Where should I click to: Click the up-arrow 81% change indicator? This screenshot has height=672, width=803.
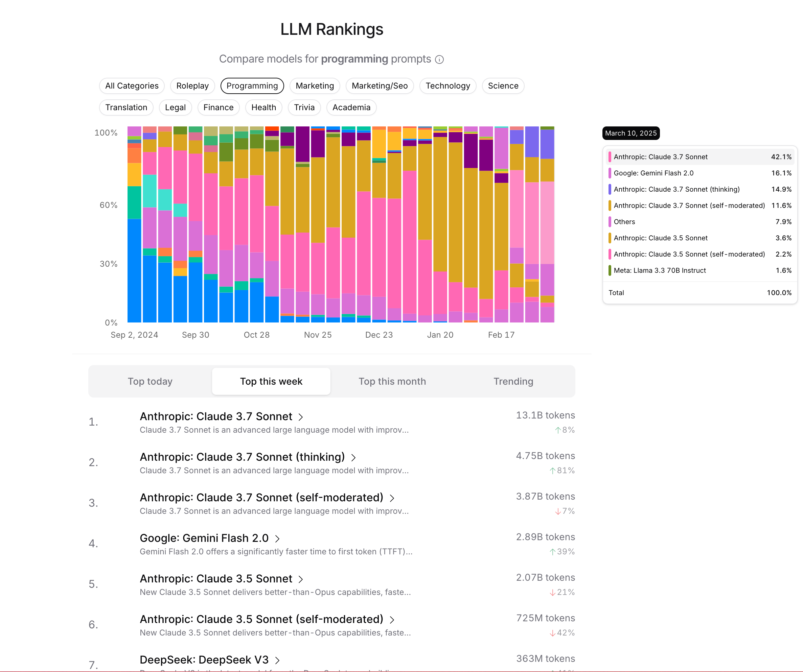(x=562, y=471)
